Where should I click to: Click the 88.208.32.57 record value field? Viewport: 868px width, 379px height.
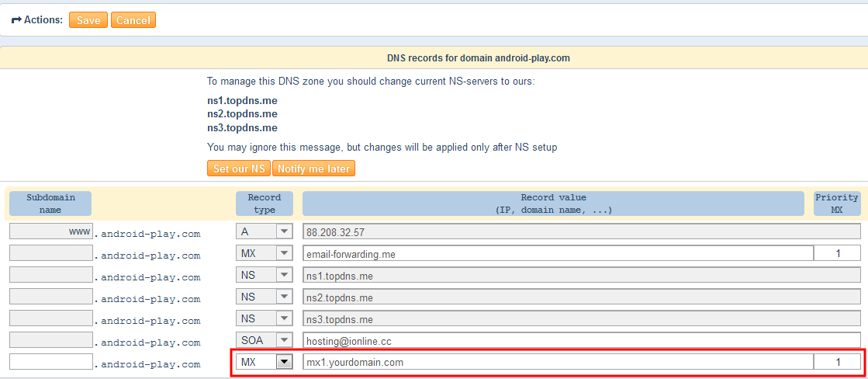580,231
